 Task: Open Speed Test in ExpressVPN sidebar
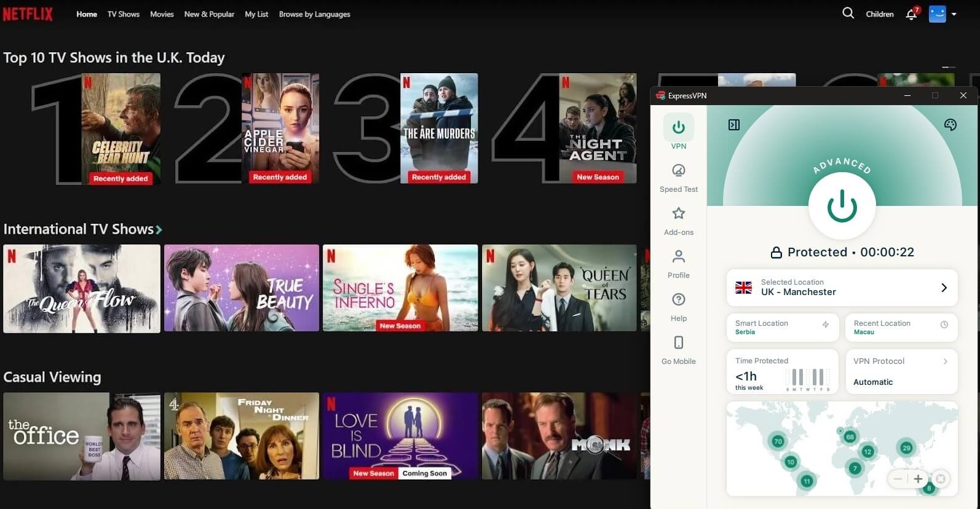tap(679, 178)
